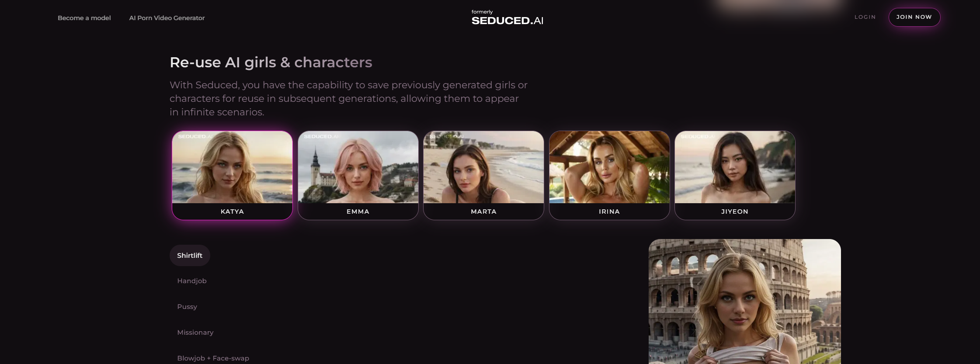Click the MARTA name label
The width and height of the screenshot is (980, 364).
[x=483, y=211]
